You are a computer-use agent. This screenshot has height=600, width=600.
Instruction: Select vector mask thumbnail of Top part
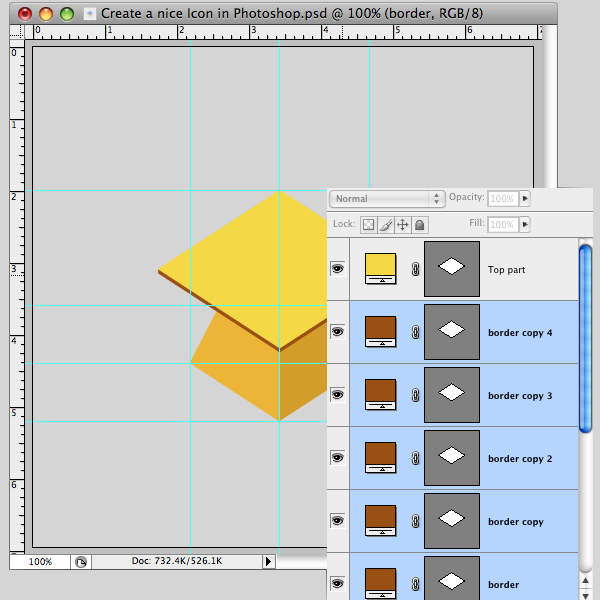coord(452,269)
